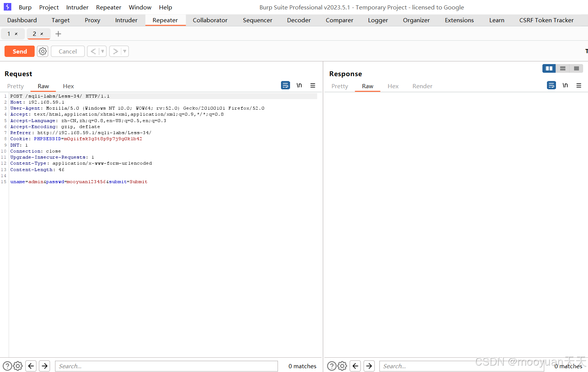Go back to previous request in history
The height and width of the screenshot is (372, 588).
(93, 51)
